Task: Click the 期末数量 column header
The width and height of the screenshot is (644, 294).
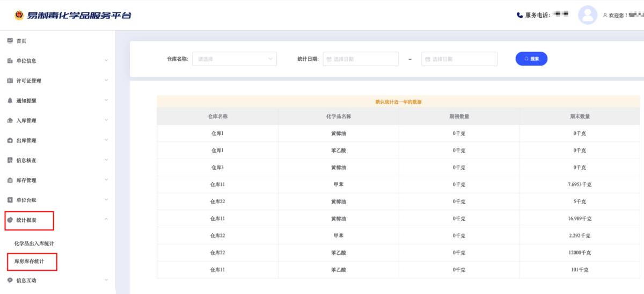Action: click(580, 116)
